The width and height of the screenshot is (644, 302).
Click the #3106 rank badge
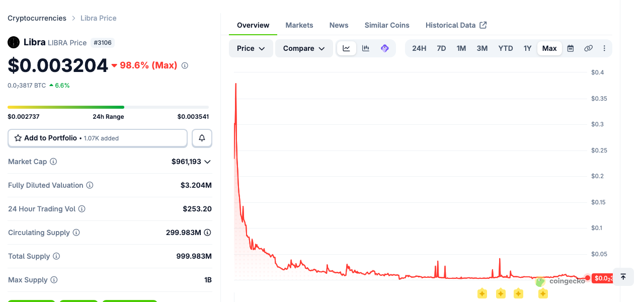tap(103, 43)
